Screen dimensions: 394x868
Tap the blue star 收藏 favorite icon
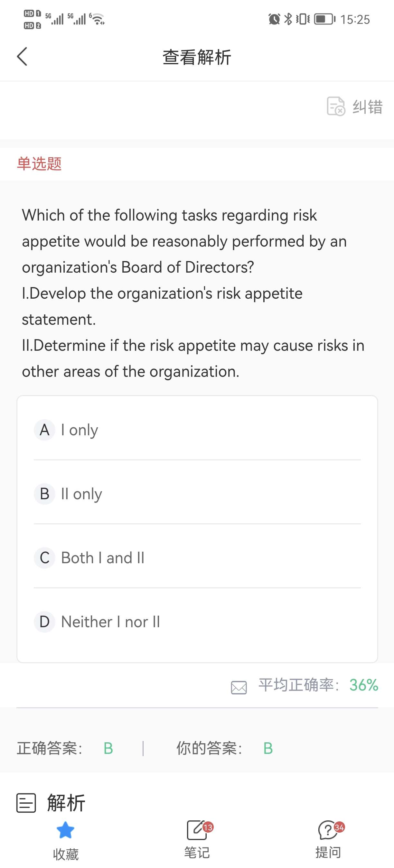tap(65, 830)
